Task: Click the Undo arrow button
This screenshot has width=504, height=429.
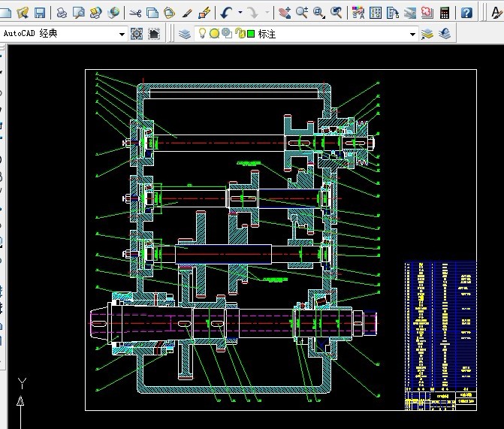Action: [x=227, y=13]
